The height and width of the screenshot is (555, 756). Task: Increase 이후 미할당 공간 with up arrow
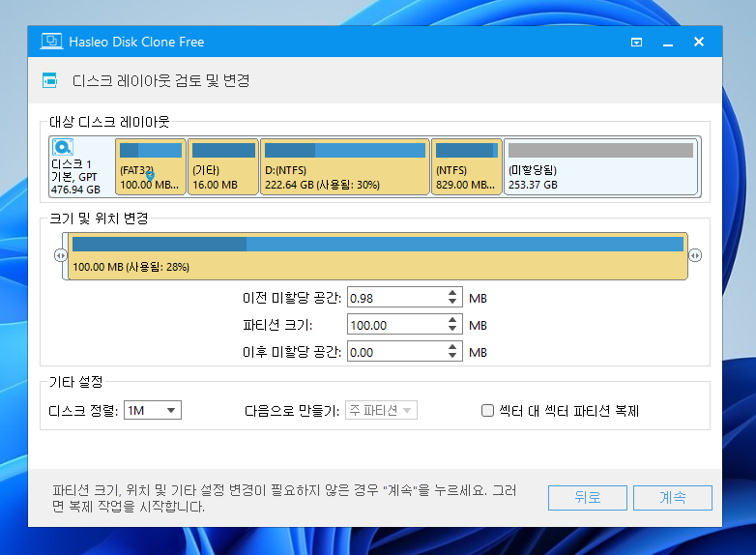(x=452, y=347)
